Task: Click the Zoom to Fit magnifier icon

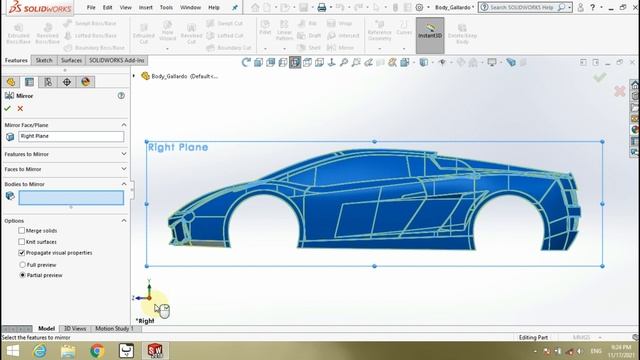Action: click(x=344, y=62)
